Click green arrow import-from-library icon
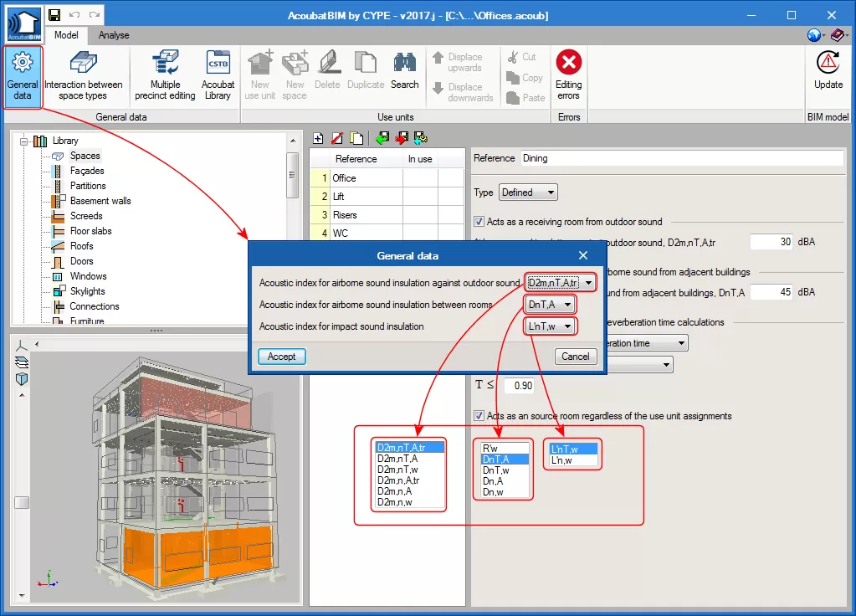The image size is (856, 616). 382,138
